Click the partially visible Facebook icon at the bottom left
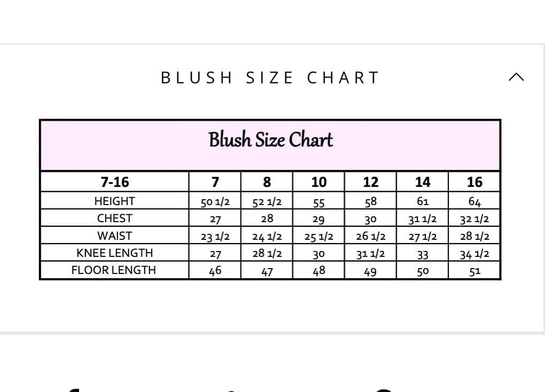Image resolution: width=545 pixels, height=392 pixels. tap(74, 390)
